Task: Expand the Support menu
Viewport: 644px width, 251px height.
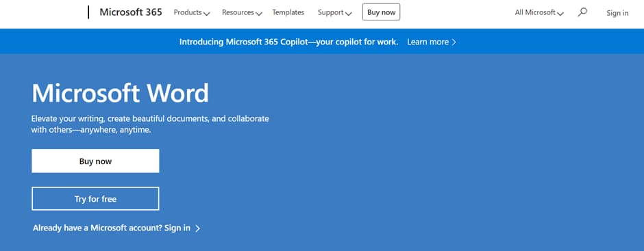Action: 335,12
